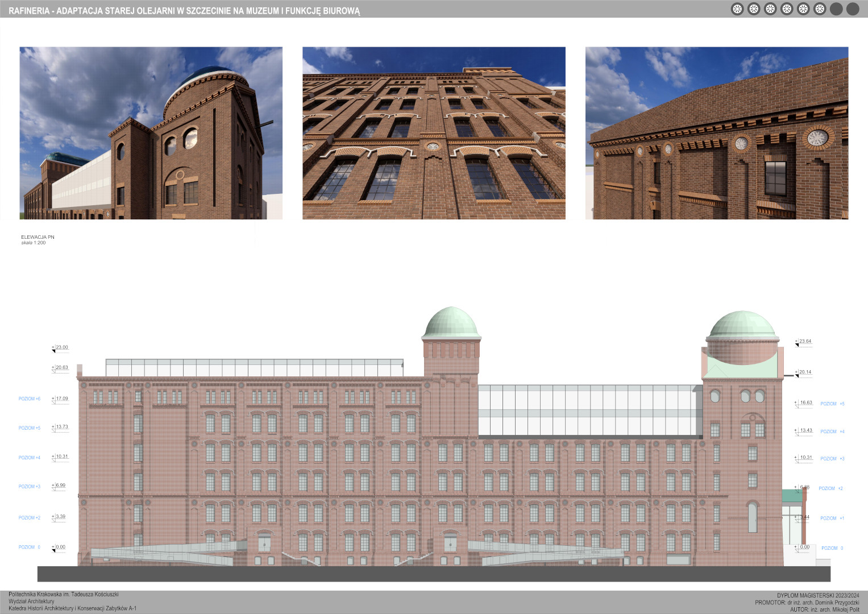Screen dimensions: 868x614
Task: Select the POZIOM +1 level label
Action: click(x=832, y=518)
